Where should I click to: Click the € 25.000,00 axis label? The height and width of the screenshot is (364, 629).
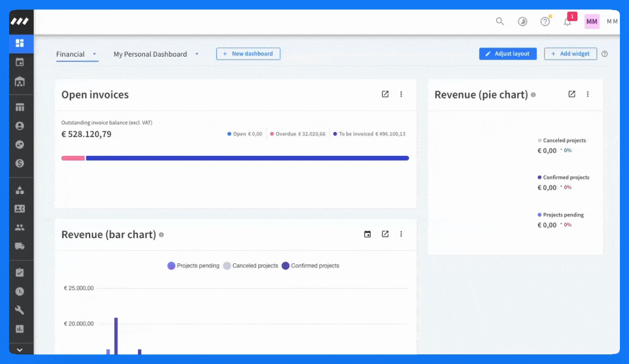point(79,288)
